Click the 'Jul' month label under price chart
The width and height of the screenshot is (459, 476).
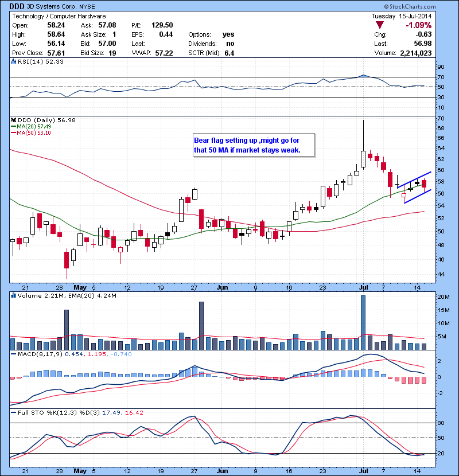pyautogui.click(x=363, y=287)
